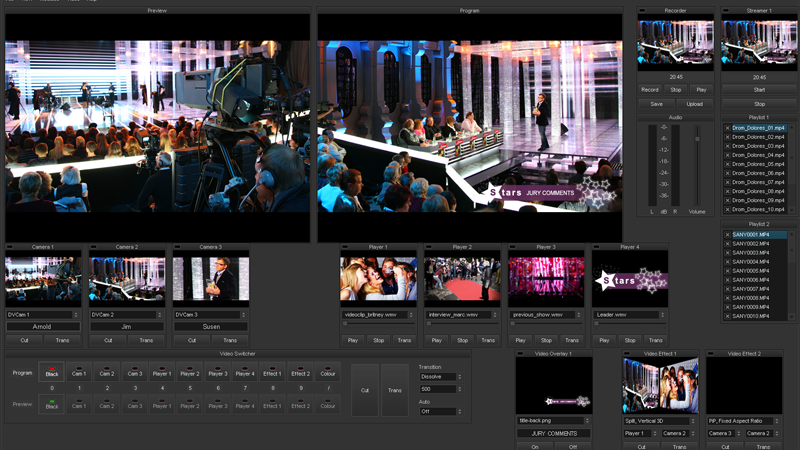This screenshot has width=800, height=450.
Task: Set Preview bus to Player 3
Action: point(217,405)
